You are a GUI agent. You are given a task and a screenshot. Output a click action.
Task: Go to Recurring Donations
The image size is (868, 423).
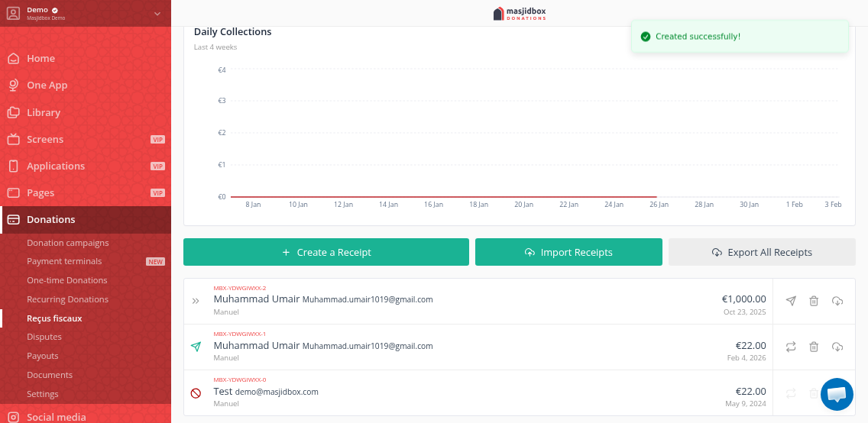(x=67, y=299)
